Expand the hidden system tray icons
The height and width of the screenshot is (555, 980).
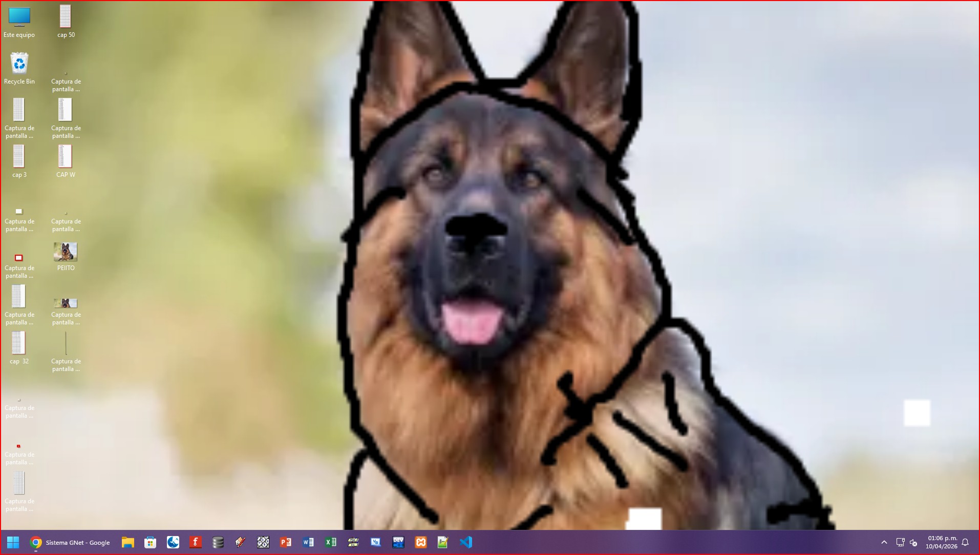(x=884, y=542)
